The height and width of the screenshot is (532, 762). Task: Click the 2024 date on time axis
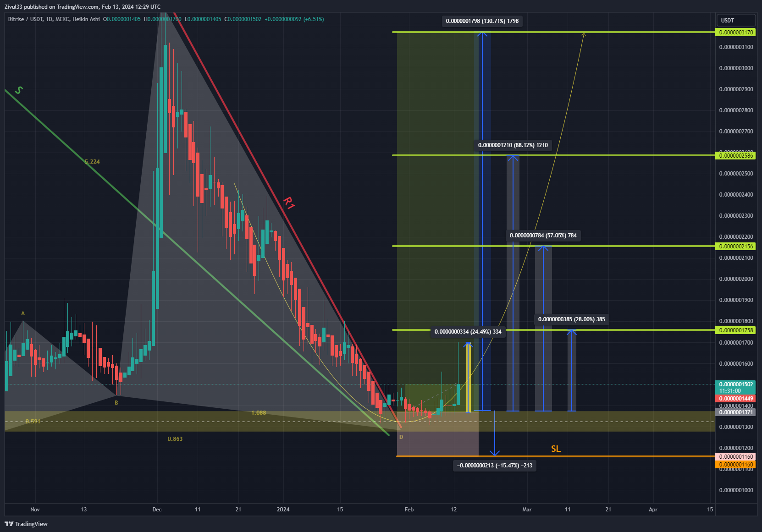tap(283, 510)
